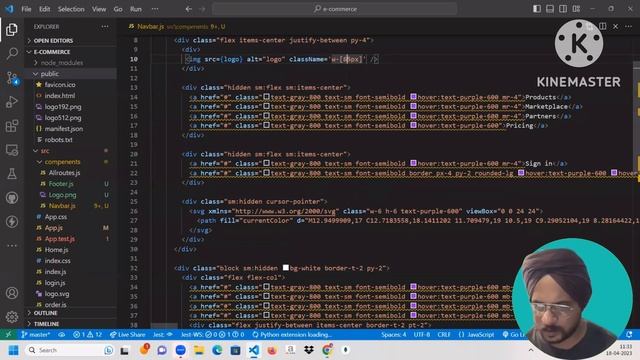
Task: Open the Source Control view
Action: click(x=12, y=78)
